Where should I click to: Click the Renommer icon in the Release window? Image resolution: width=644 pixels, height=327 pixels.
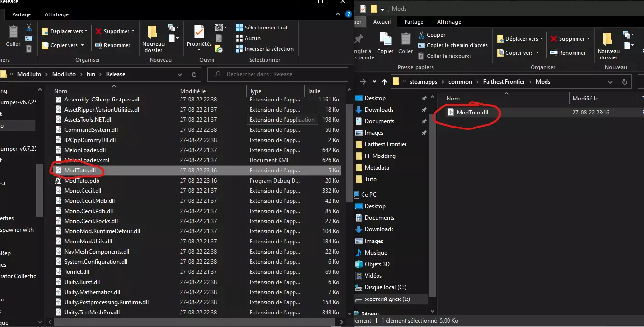(x=112, y=45)
